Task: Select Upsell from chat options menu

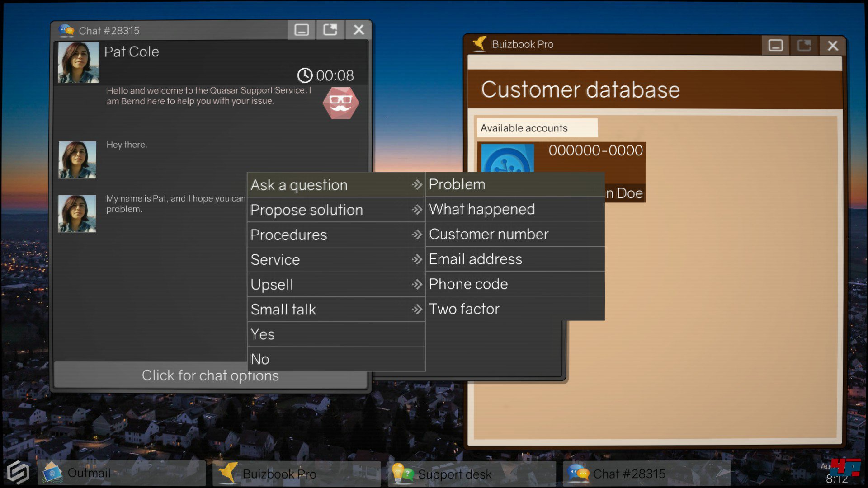Action: [x=336, y=284]
